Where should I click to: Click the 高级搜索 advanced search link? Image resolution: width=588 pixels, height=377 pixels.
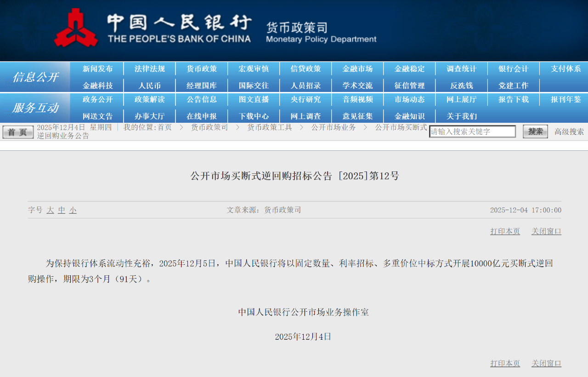[x=568, y=131]
